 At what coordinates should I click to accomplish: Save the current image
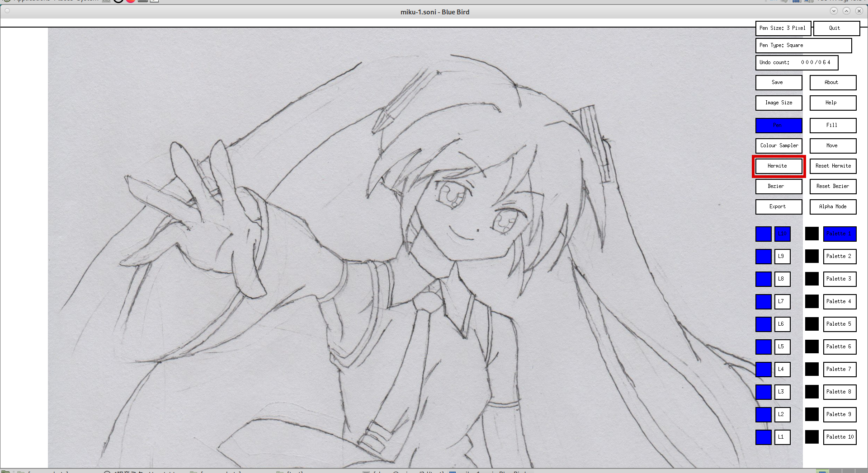(x=778, y=82)
